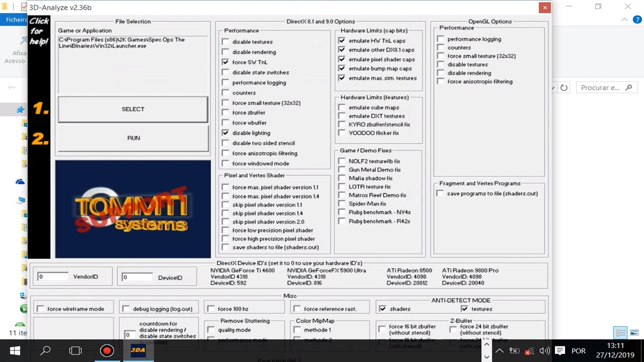644x362 pixels.
Task: Click the RUN button
Action: pos(133,138)
